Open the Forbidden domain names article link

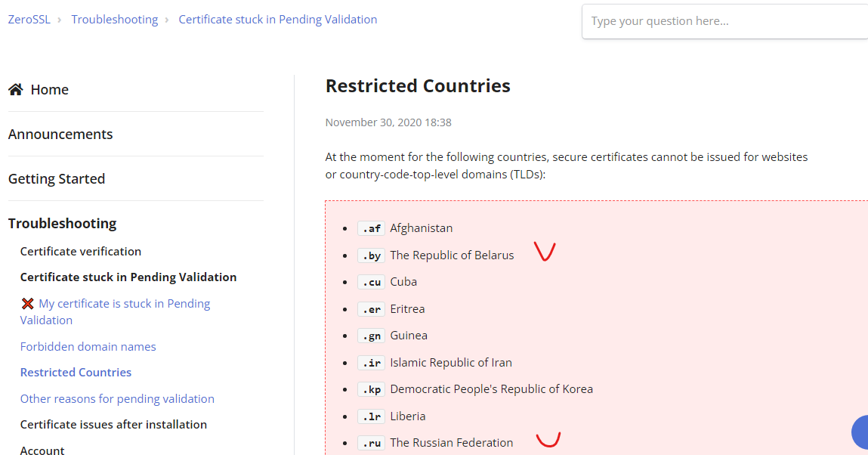pyautogui.click(x=88, y=346)
